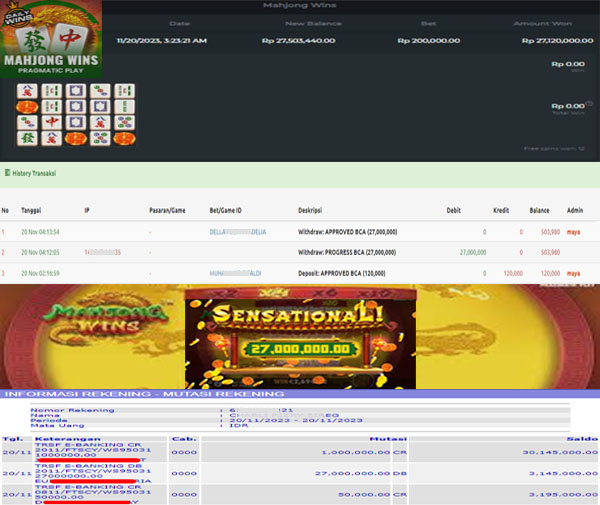Click the red 中 tile in the tile grid
Screen dimensions: 600x505
point(52,122)
